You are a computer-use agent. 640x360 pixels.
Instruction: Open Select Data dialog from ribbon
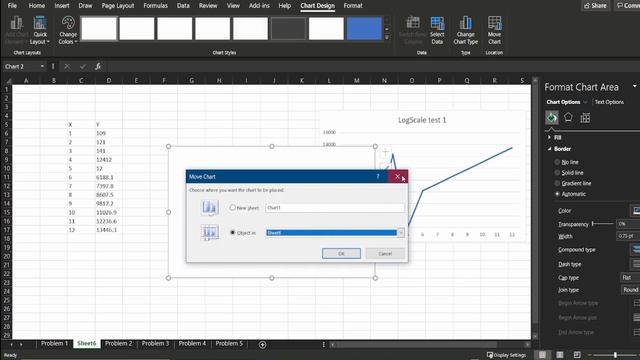[x=437, y=30]
